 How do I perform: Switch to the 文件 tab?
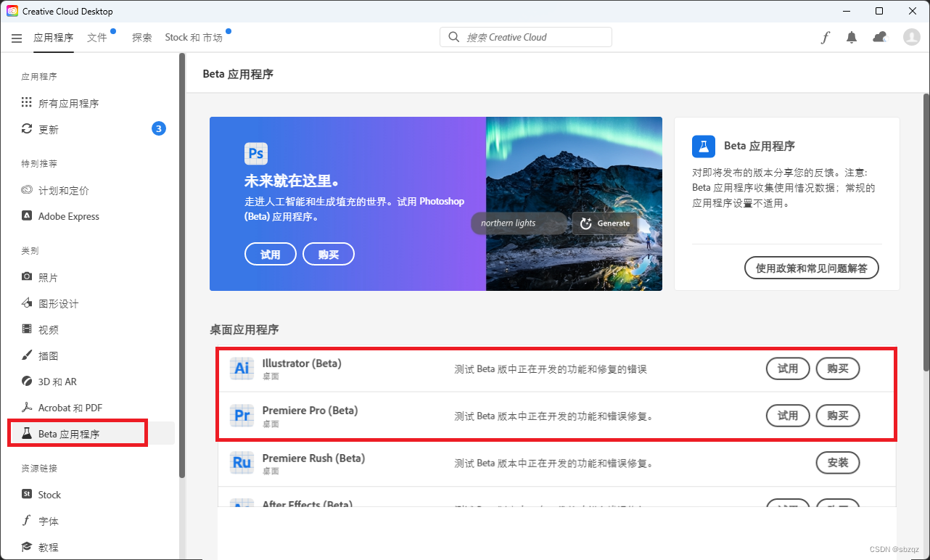pos(97,38)
